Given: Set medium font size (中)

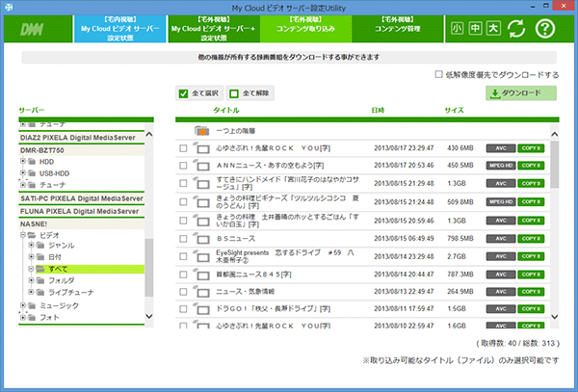Looking at the screenshot, I should (x=475, y=28).
